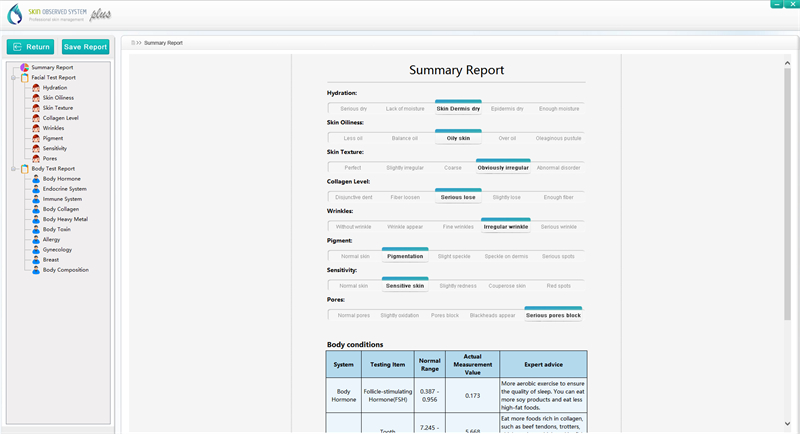Image resolution: width=800 pixels, height=434 pixels.
Task: Click the Summary Report breadcrumb label
Action: tap(163, 43)
